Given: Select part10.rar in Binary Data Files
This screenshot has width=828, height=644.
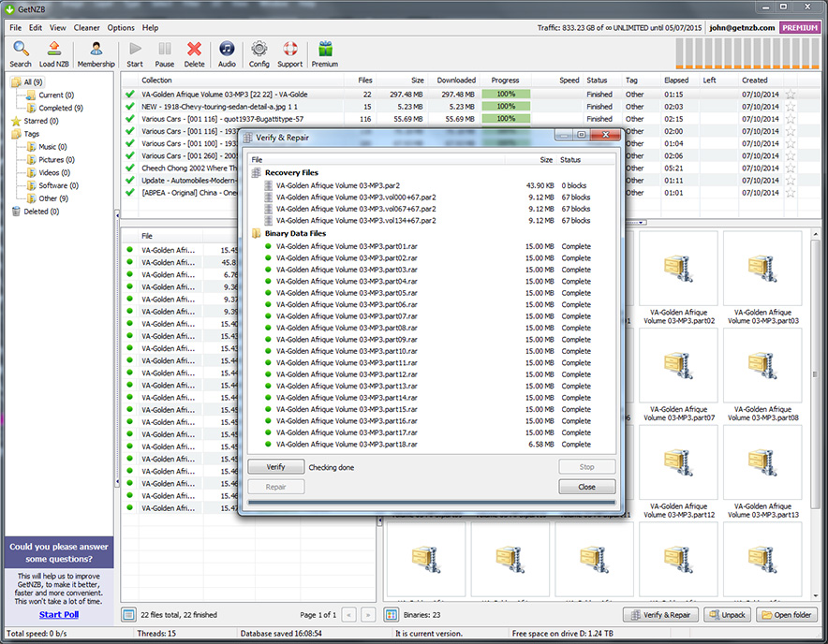Looking at the screenshot, I should coord(347,351).
